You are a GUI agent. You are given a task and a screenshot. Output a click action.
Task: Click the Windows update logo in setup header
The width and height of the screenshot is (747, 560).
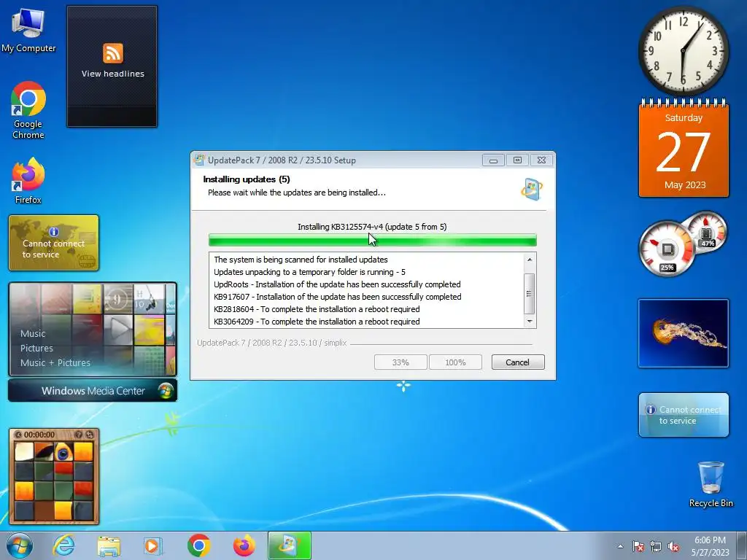532,189
